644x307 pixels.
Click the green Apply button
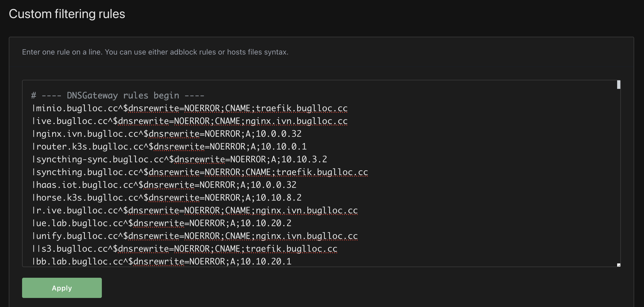click(x=62, y=288)
